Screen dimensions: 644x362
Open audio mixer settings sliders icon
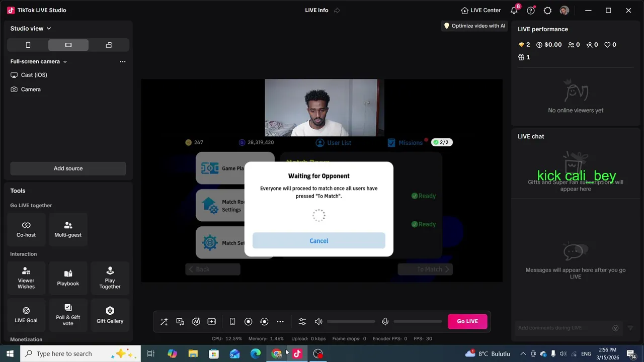[x=302, y=322]
